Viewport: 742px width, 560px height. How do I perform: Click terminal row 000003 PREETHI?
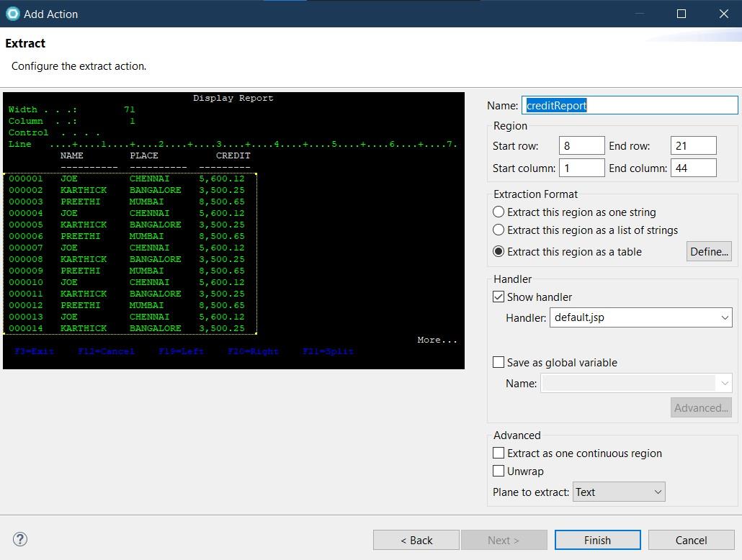(127, 202)
